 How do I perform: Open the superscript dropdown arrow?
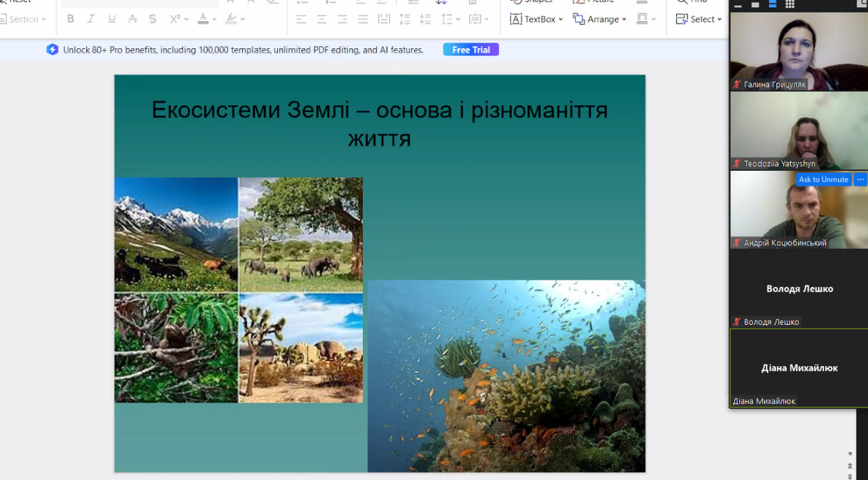coord(186,20)
